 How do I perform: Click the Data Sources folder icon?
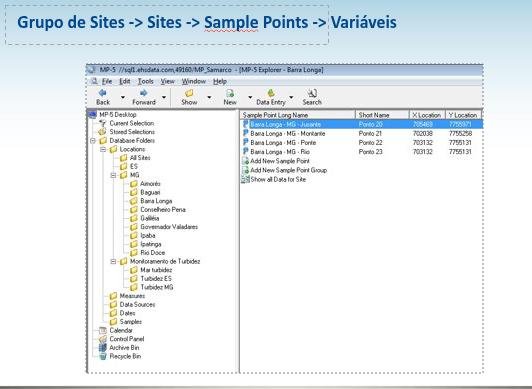(113, 305)
